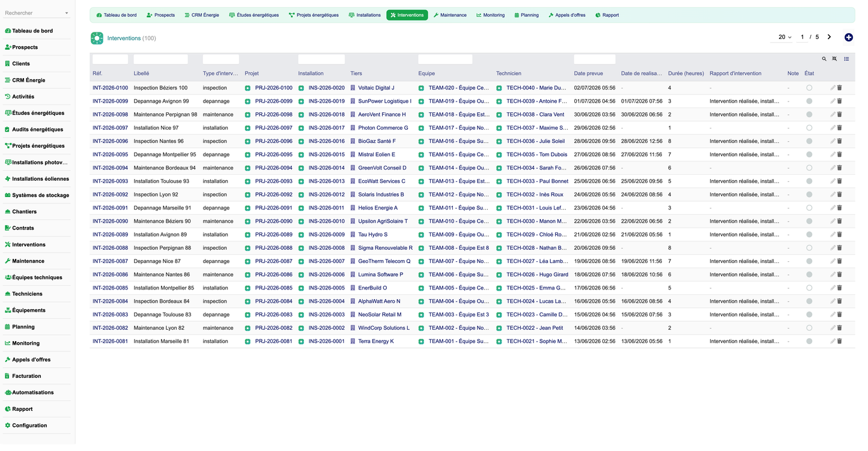
Task: Open project link PRJ-2026-0090
Action: (x=274, y=221)
